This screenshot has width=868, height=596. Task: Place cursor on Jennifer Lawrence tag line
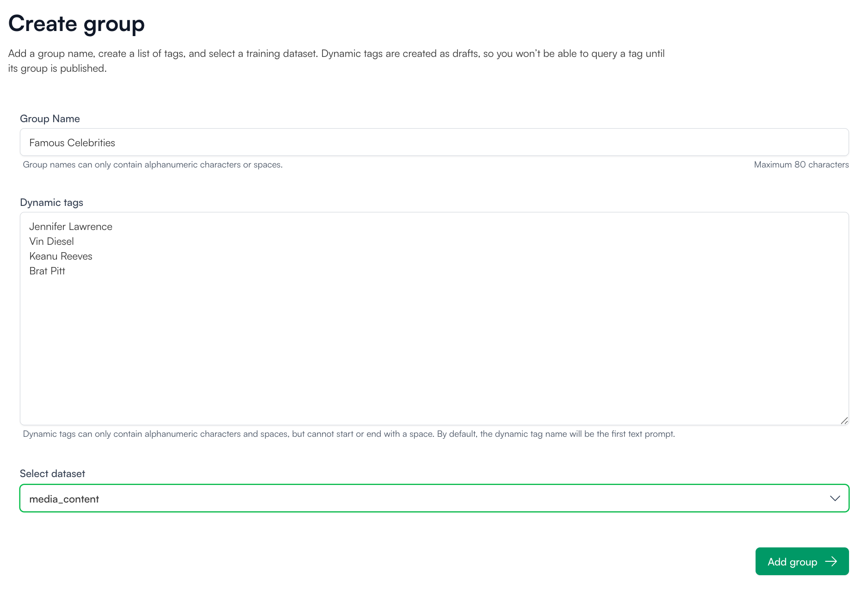[x=71, y=227]
